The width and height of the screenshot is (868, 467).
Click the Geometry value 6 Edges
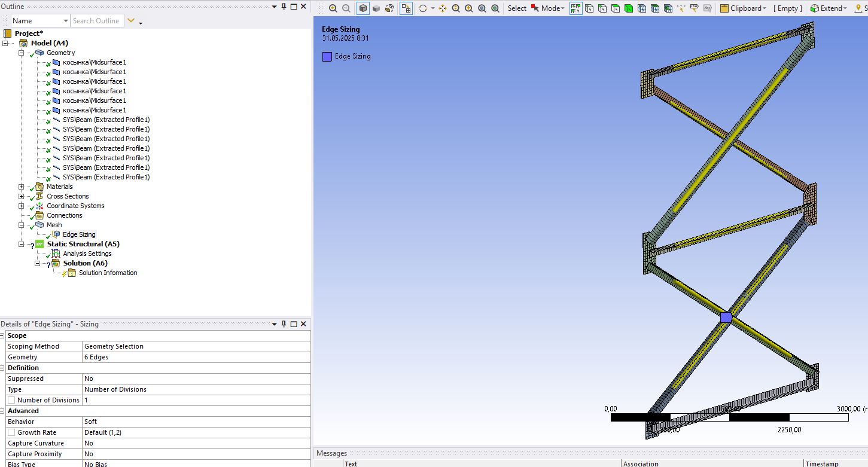(196, 357)
